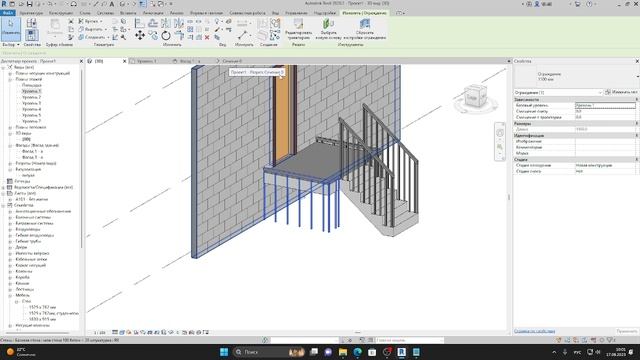Select the 1830 x 915 мм table type

42,319
